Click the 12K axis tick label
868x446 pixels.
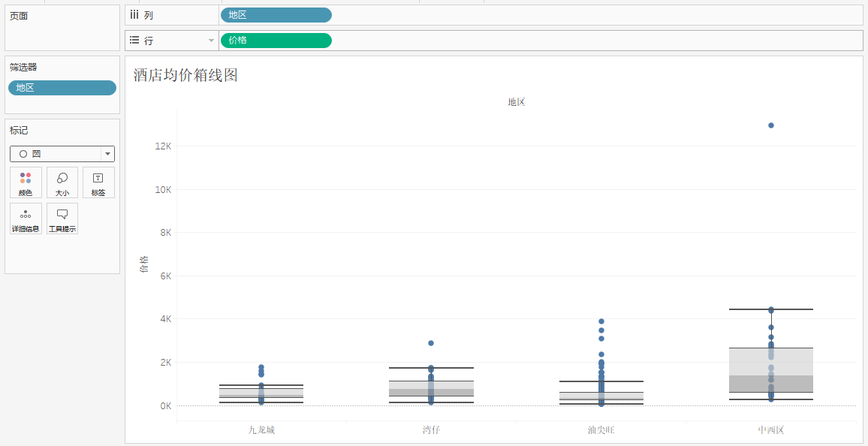(x=162, y=146)
